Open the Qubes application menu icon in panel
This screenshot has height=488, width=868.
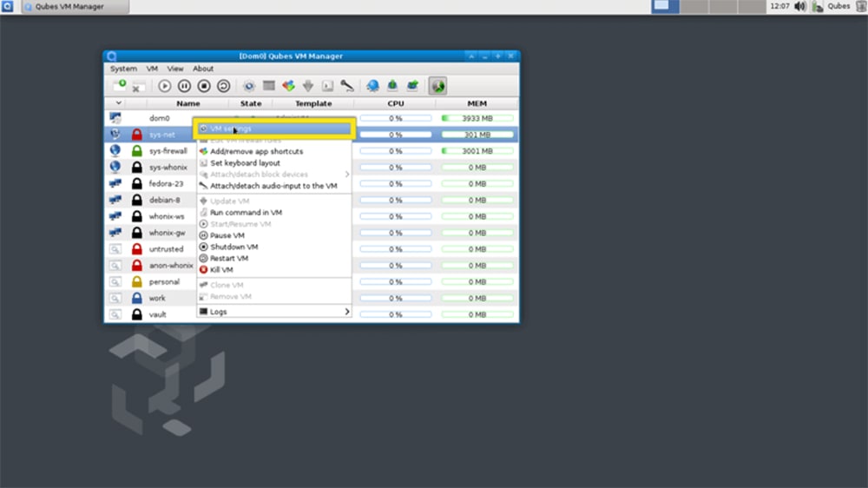(7, 7)
